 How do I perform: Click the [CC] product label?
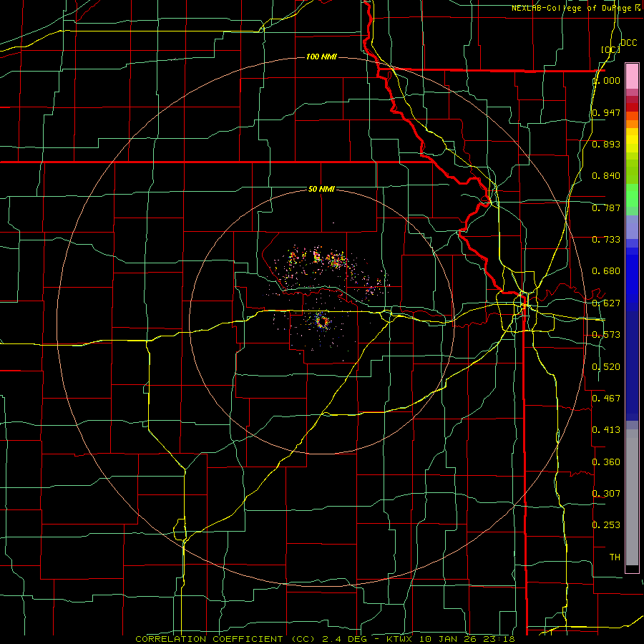coord(611,49)
